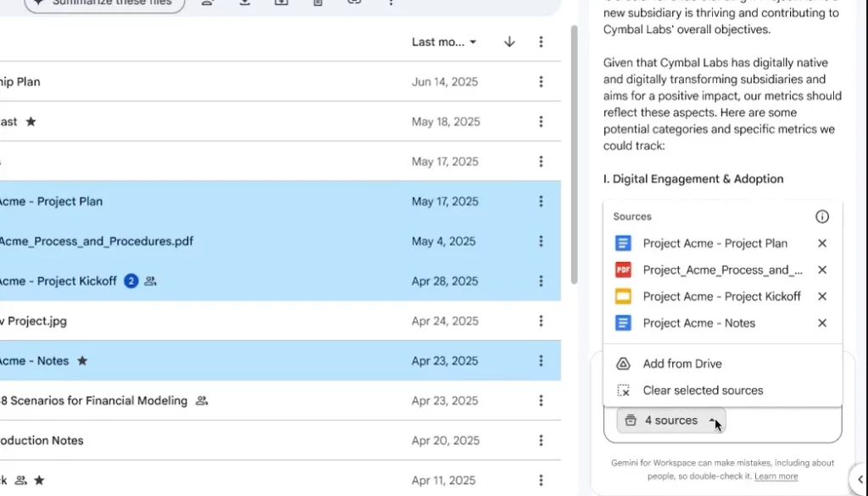The image size is (868, 496).
Task: Open more actions for Acme_Process_and_Procedures.pdf
Action: point(541,242)
